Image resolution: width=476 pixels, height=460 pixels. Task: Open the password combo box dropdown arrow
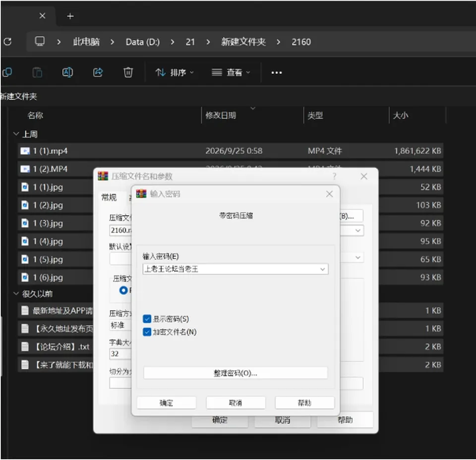point(322,269)
